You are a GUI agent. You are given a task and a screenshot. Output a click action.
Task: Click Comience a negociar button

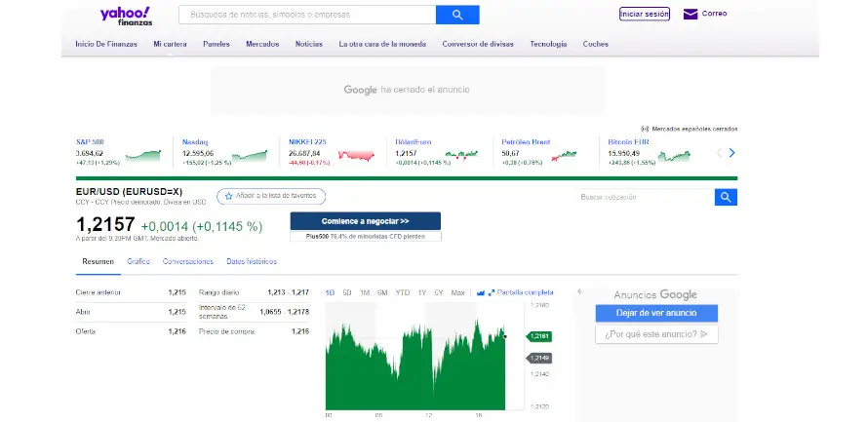click(366, 221)
